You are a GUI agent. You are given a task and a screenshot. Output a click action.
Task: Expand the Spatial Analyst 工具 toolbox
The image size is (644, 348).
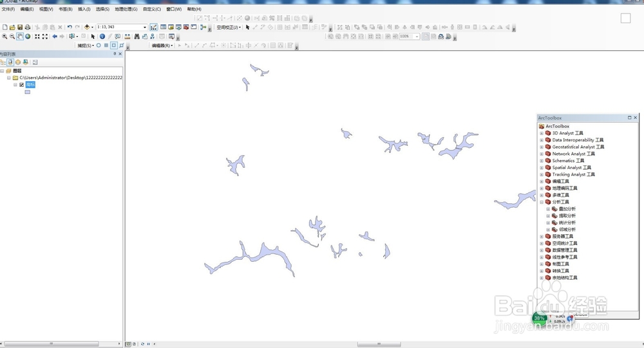[542, 167]
